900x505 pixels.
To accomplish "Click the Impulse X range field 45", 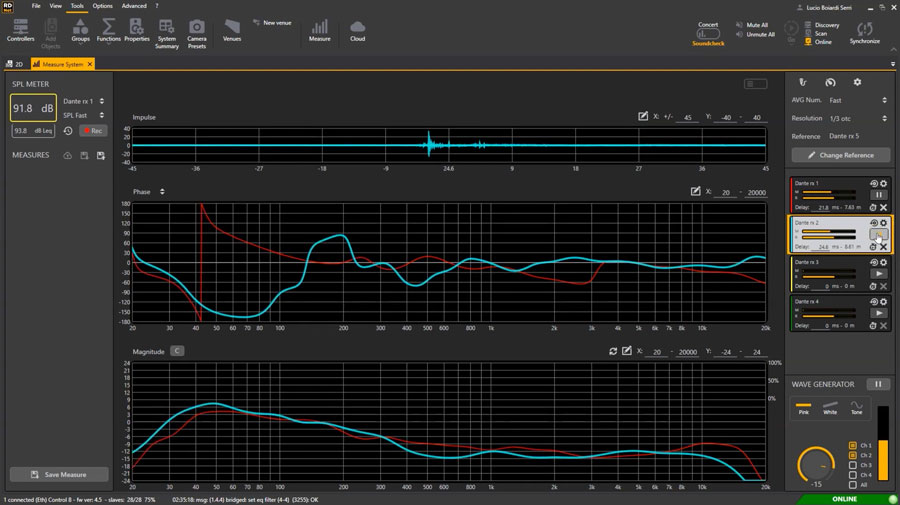I will 688,118.
